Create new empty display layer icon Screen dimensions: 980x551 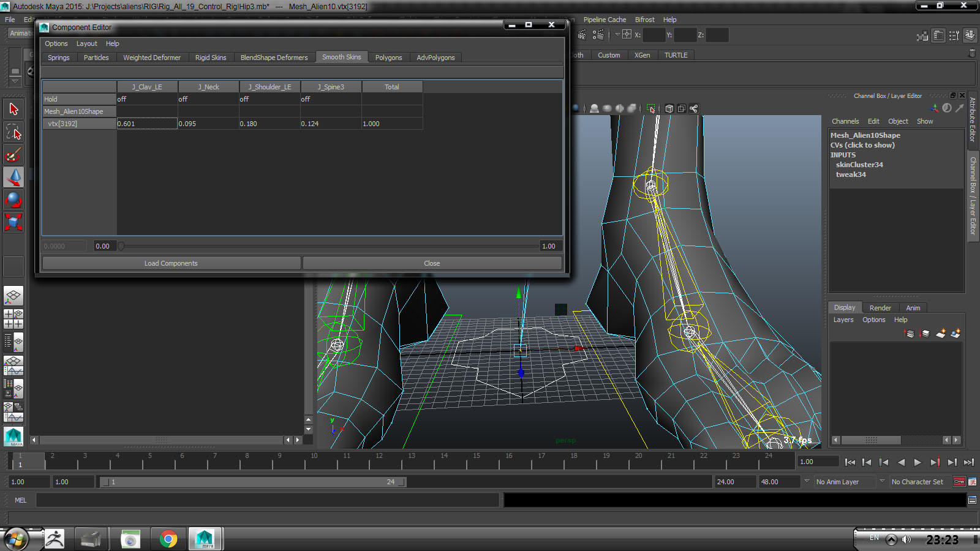point(940,334)
